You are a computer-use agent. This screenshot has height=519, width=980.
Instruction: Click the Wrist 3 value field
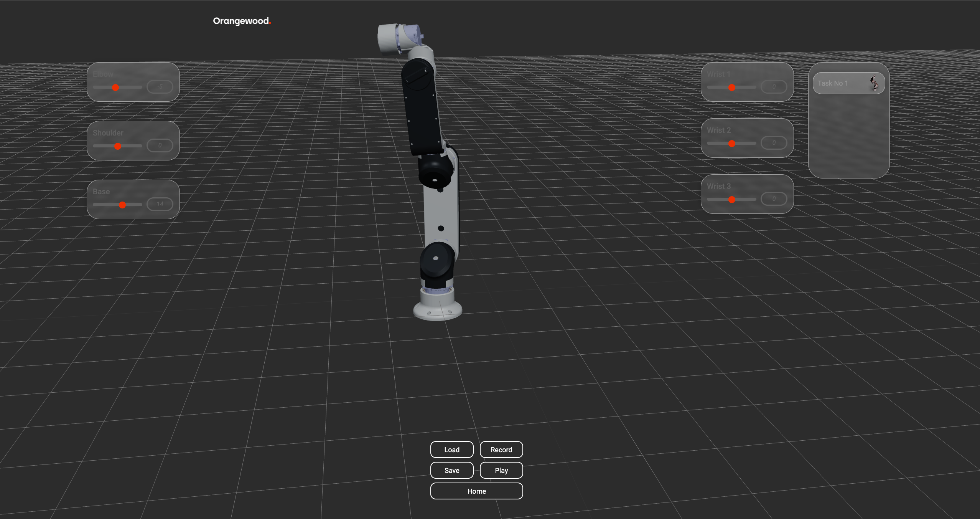pos(774,199)
